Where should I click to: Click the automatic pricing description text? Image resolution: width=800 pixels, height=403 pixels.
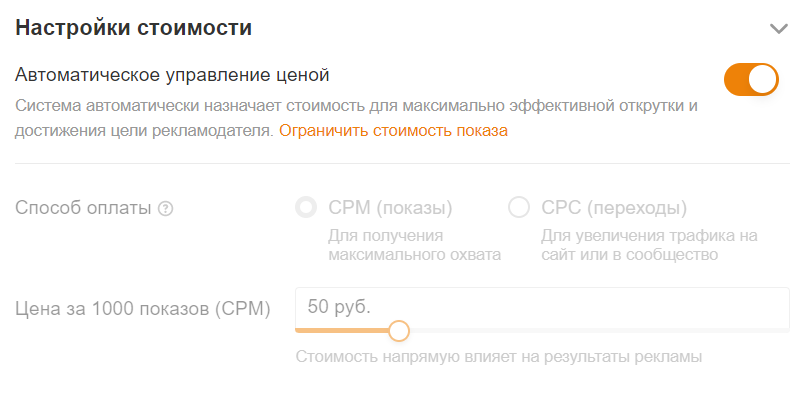(x=355, y=105)
